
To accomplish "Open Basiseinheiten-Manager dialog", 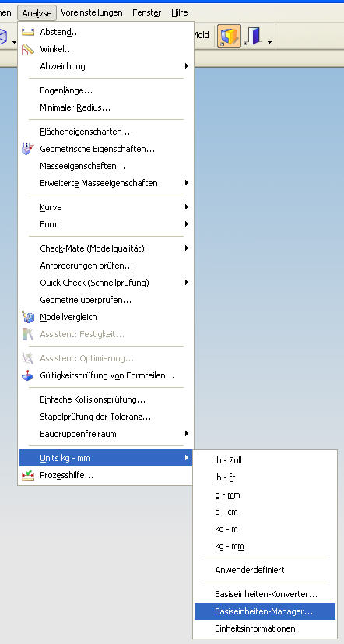I will click(265, 611).
